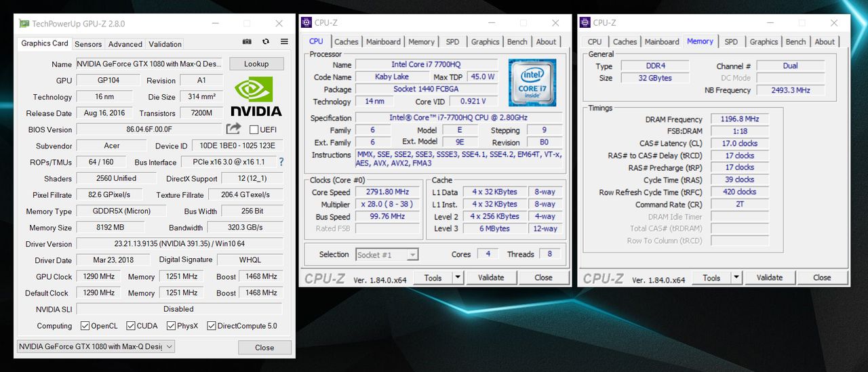Click the Instructions list field in CPU-Z
The image size is (868, 372).
[459, 159]
